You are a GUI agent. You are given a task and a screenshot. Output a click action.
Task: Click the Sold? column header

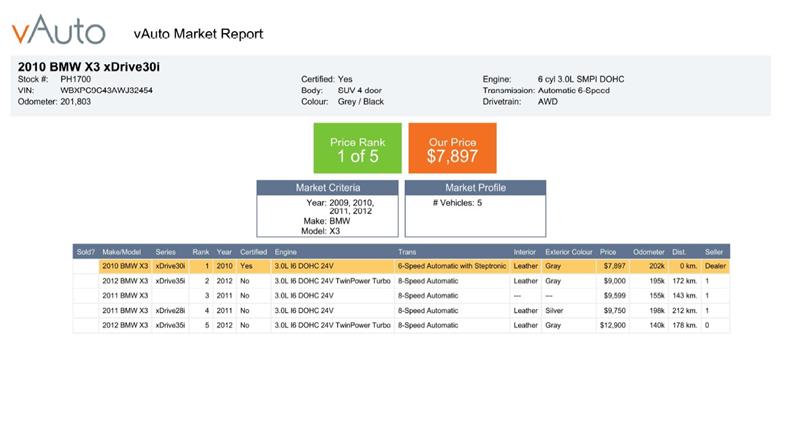point(86,252)
